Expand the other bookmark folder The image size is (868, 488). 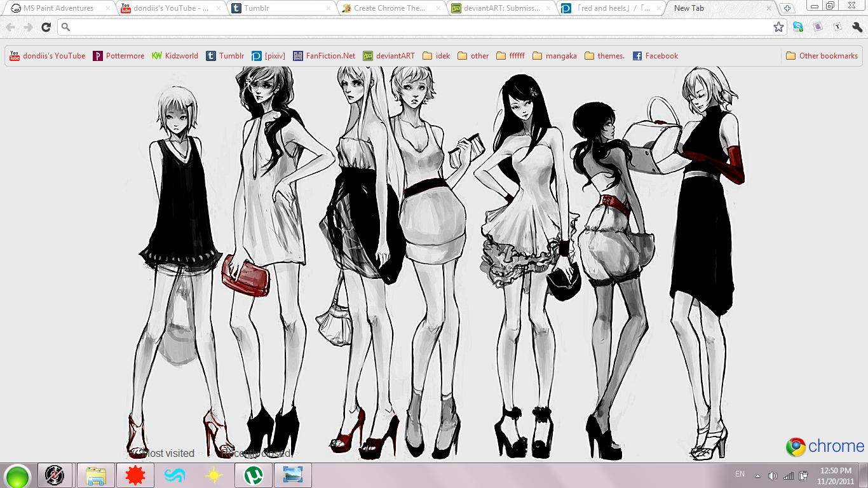[473, 56]
